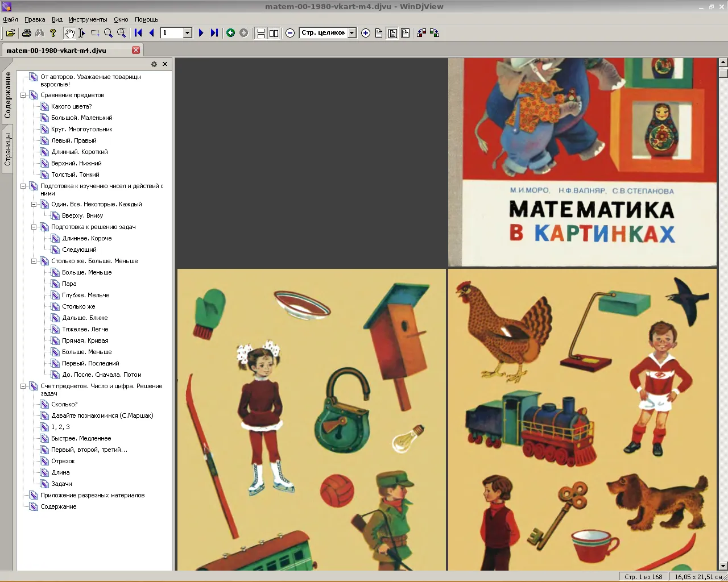Close the matem-00-1980-vkart-m4.djvu tab
728x582 pixels.
(x=136, y=50)
